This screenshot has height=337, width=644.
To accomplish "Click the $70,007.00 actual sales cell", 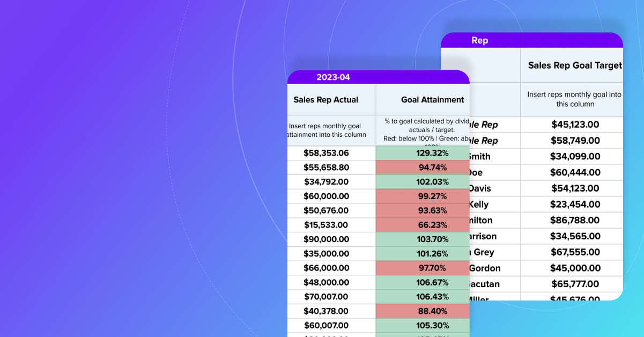I will tap(326, 297).
